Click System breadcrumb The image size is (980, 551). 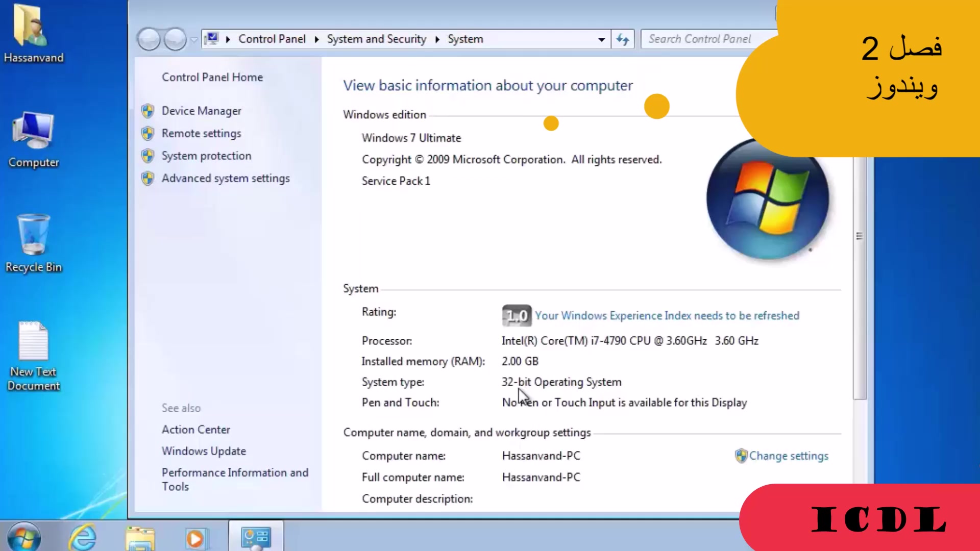pyautogui.click(x=465, y=39)
